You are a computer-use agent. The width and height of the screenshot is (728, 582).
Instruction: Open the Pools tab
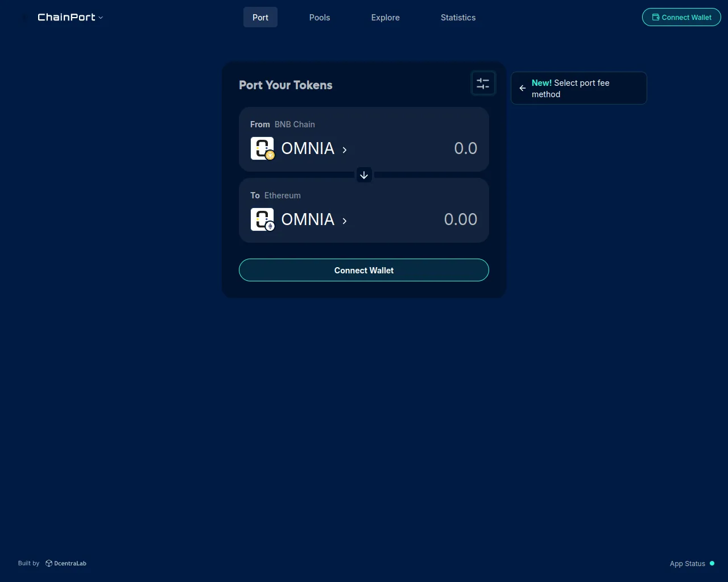click(320, 17)
